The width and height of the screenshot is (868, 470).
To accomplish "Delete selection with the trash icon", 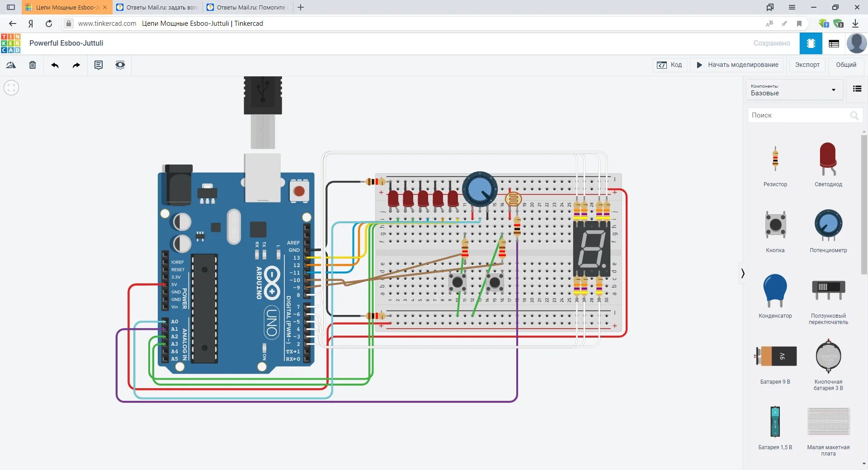I will (33, 65).
